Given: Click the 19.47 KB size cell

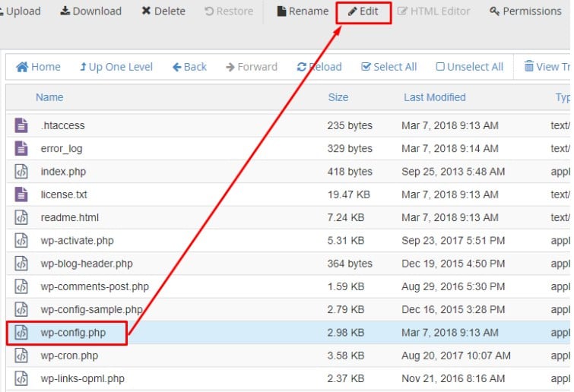Looking at the screenshot, I should 348,194.
